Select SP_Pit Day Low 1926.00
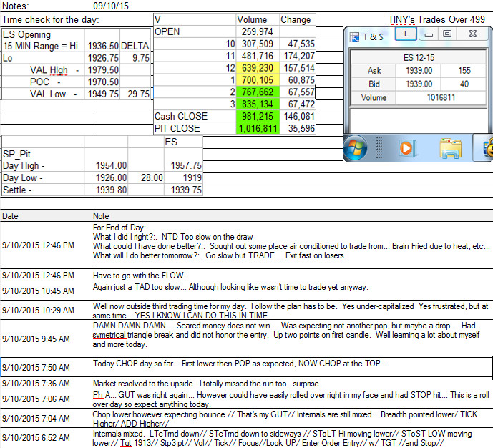Viewport: 493px width, 448px height. pos(107,177)
